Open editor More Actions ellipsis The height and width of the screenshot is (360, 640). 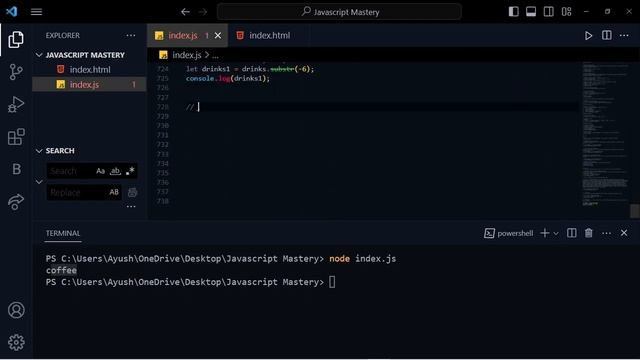tap(624, 36)
